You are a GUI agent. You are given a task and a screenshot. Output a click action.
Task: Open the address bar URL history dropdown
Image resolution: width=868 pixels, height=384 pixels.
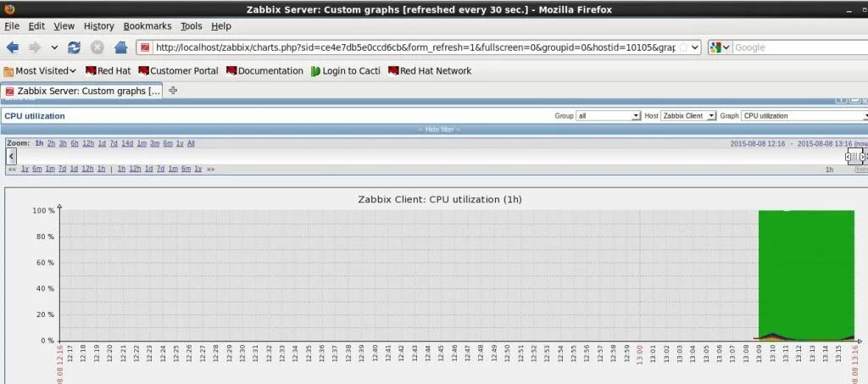695,47
